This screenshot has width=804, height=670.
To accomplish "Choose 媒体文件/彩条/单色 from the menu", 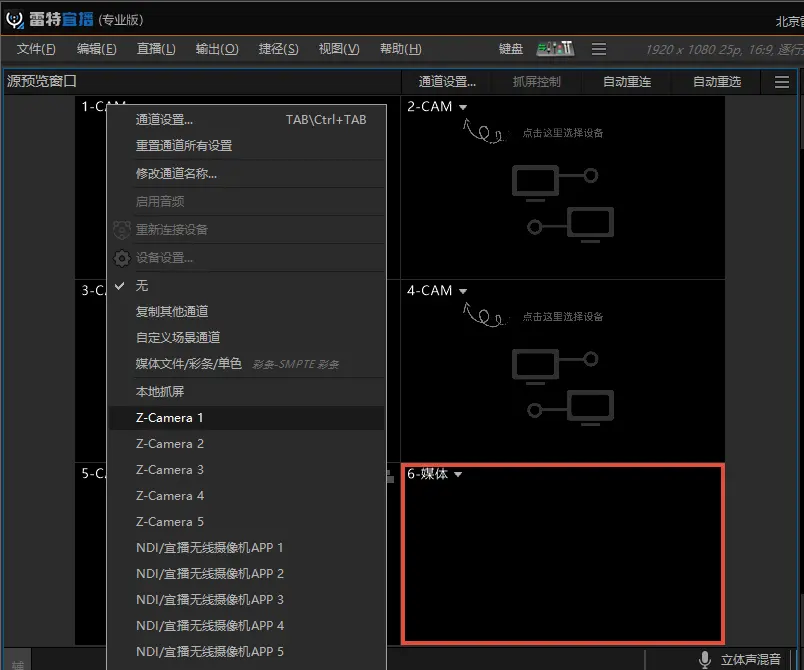I will 247,363.
